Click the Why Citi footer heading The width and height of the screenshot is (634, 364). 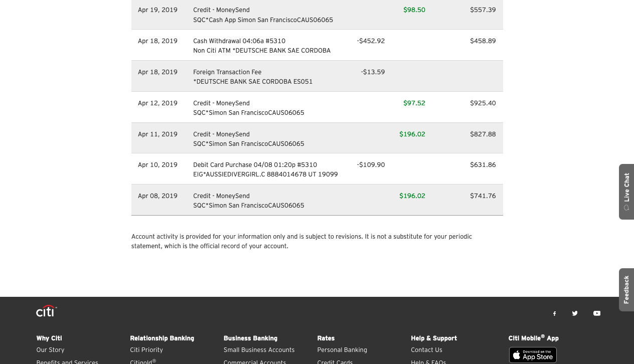point(49,338)
